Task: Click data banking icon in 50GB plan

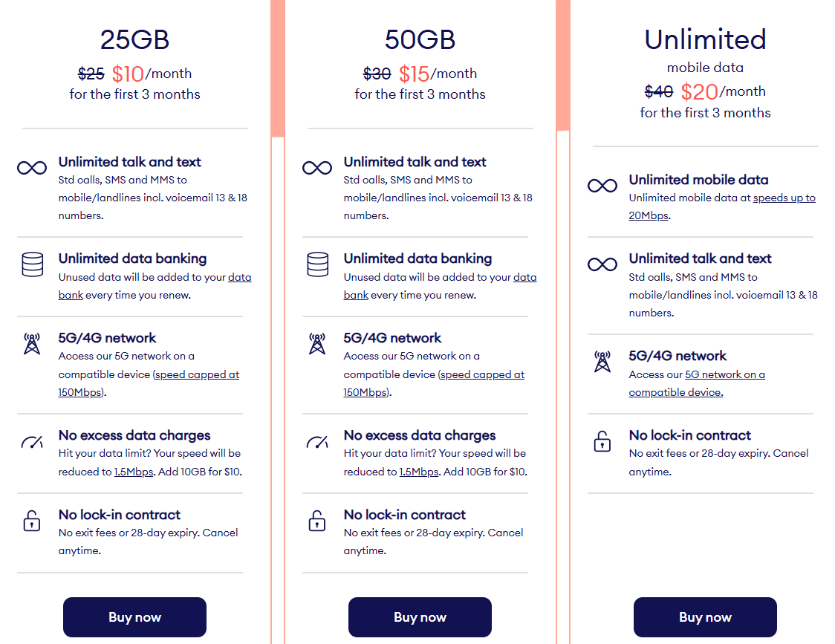Action: (x=317, y=264)
